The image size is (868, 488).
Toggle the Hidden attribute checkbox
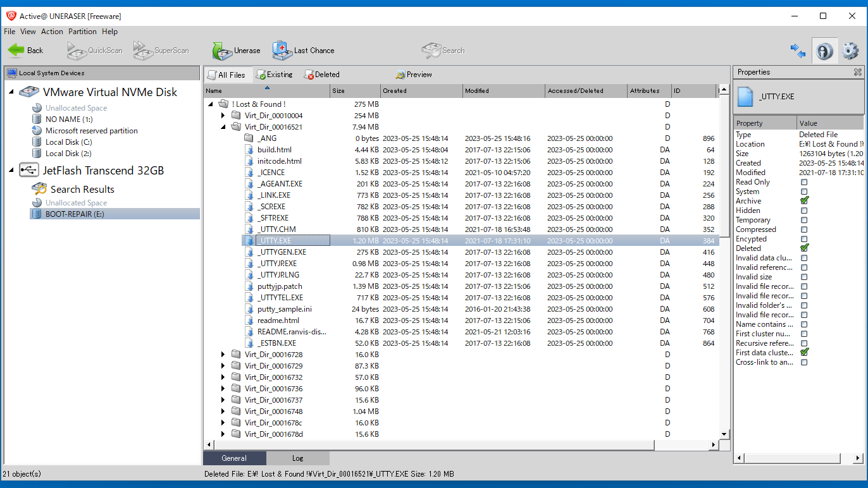[x=804, y=210]
